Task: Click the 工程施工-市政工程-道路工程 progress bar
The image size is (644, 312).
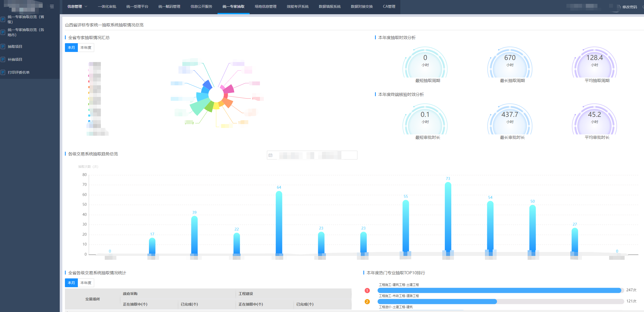Action: [x=501, y=302]
